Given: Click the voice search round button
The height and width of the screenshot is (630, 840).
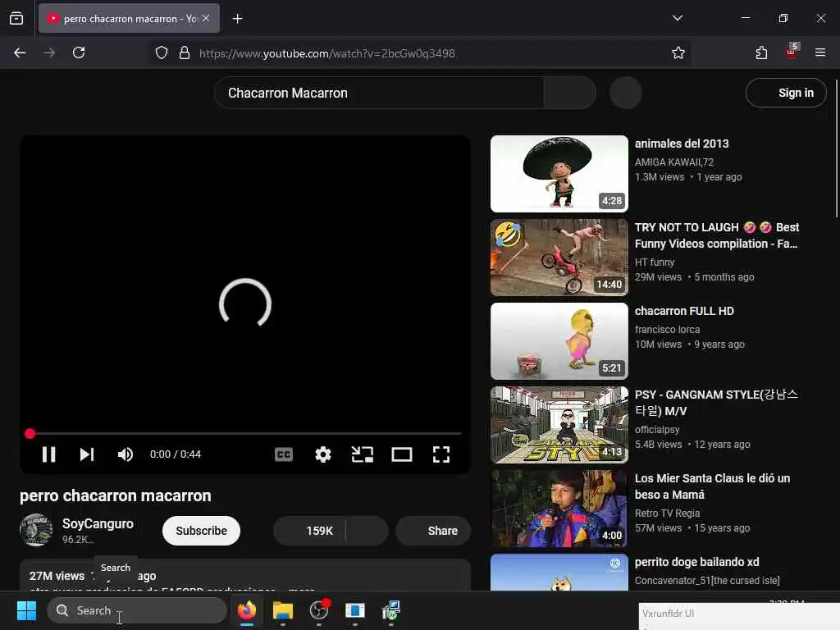Looking at the screenshot, I should (625, 93).
